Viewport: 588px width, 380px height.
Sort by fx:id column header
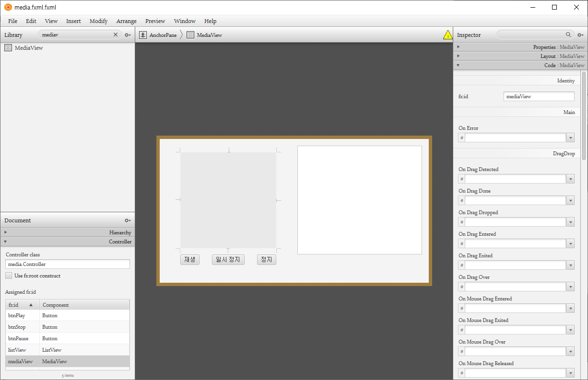pos(23,305)
